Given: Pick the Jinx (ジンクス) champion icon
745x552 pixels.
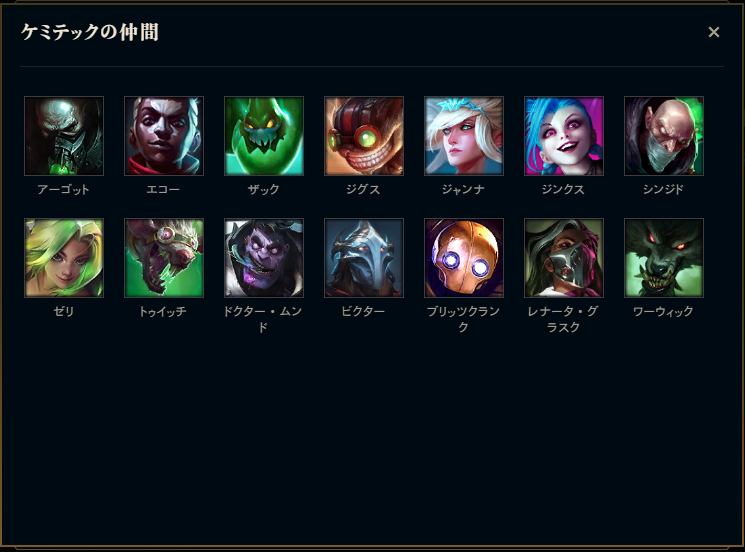Looking at the screenshot, I should pos(564,136).
